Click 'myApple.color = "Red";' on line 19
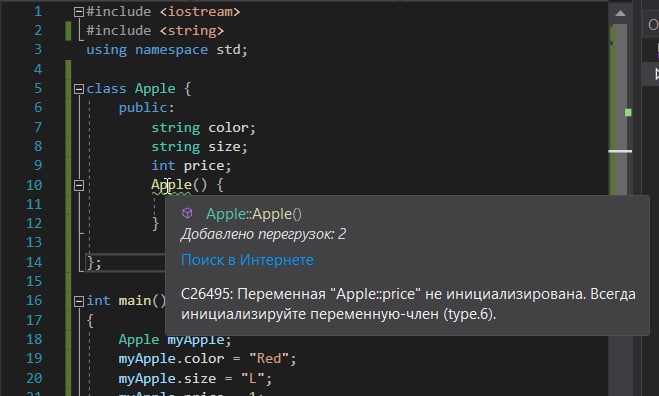The width and height of the screenshot is (659, 396). pos(208,359)
